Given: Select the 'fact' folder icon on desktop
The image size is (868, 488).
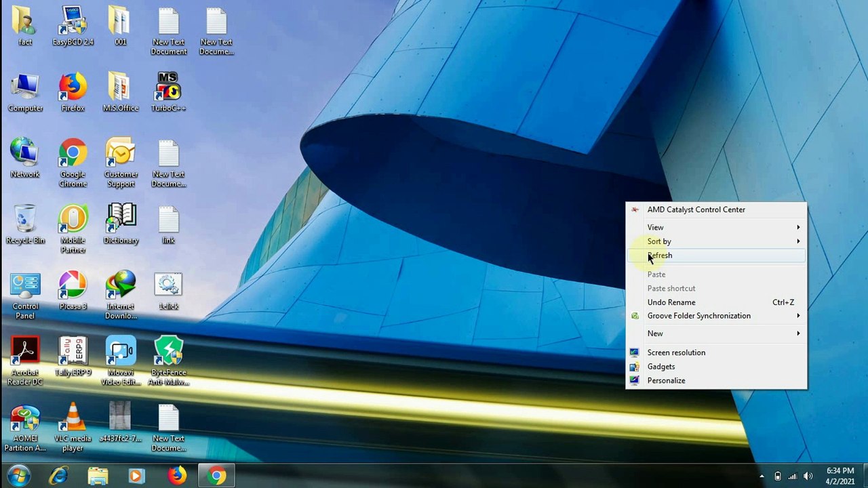Looking at the screenshot, I should [25, 26].
